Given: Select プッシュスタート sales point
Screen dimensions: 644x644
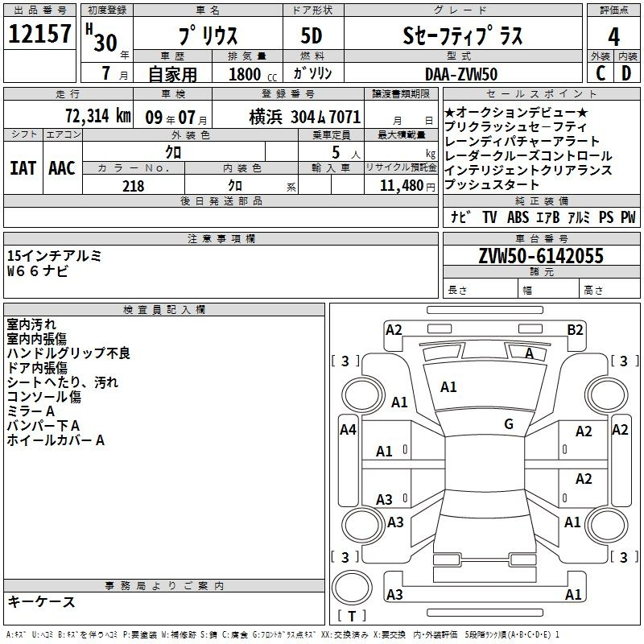Looking at the screenshot, I should click(492, 185).
